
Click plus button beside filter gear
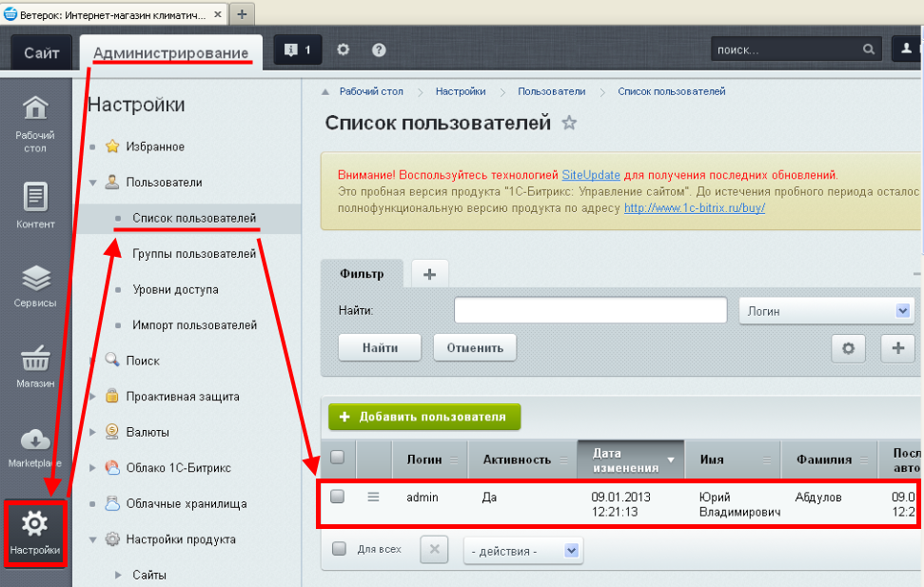(898, 348)
